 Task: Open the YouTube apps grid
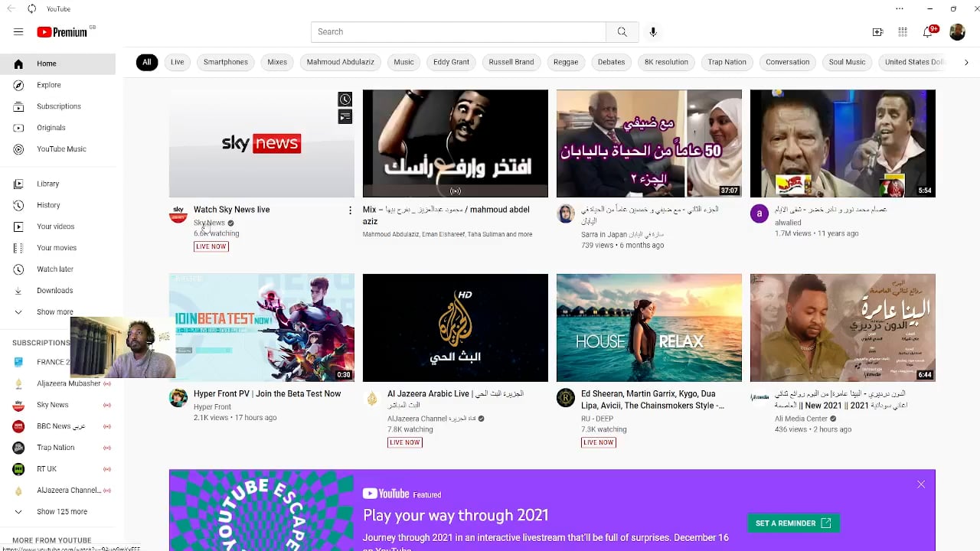click(903, 32)
